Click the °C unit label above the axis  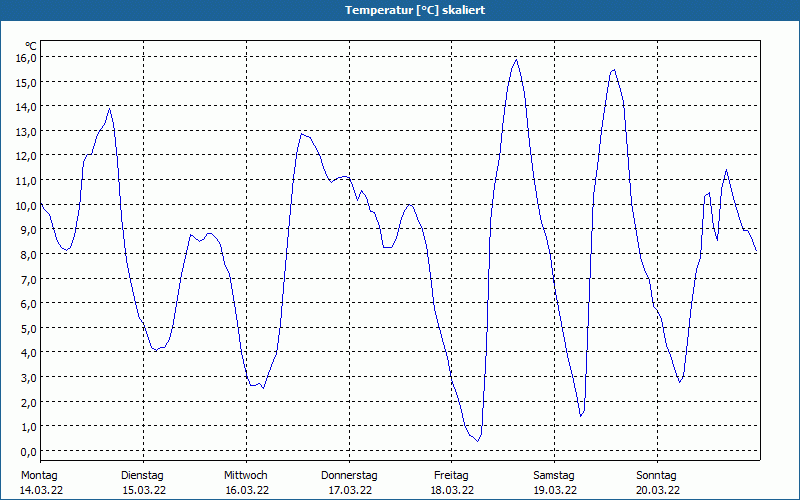[x=31, y=47]
